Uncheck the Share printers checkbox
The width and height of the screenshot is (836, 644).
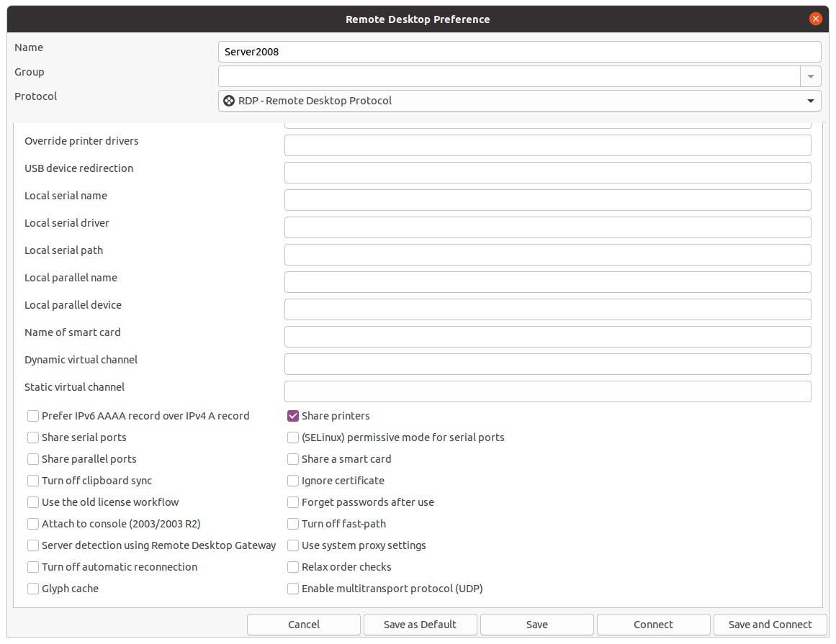pos(292,416)
